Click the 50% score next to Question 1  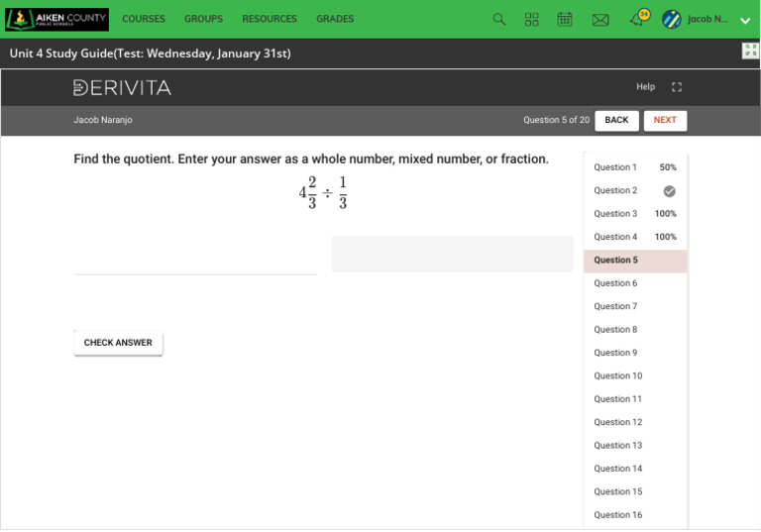pos(668,167)
